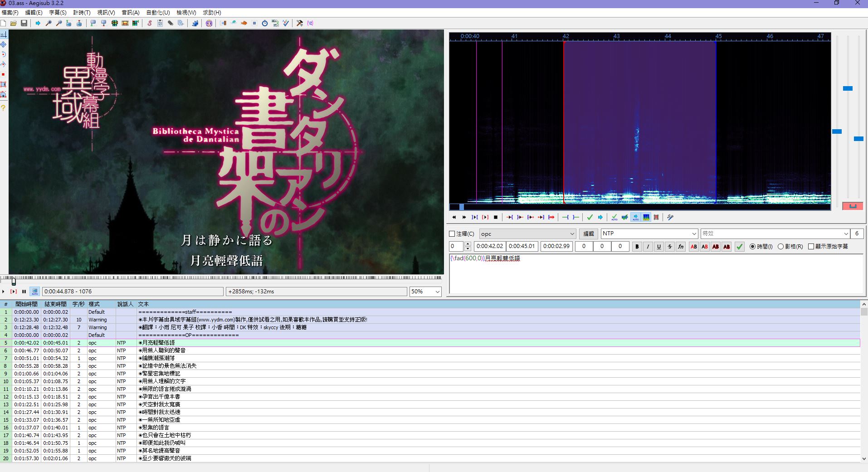The height and width of the screenshot is (472, 868).
Task: Open the opc style dropdown
Action: point(572,234)
